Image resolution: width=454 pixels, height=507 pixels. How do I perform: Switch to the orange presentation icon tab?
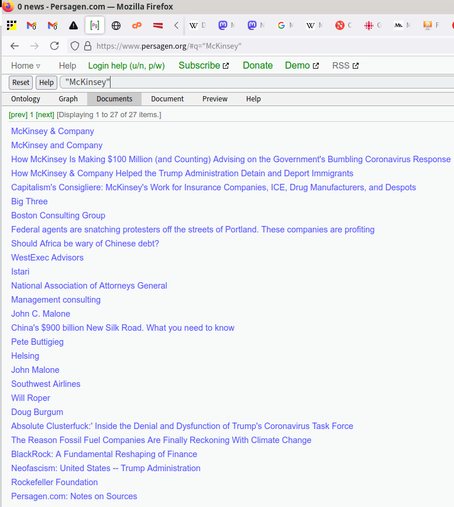click(431, 25)
